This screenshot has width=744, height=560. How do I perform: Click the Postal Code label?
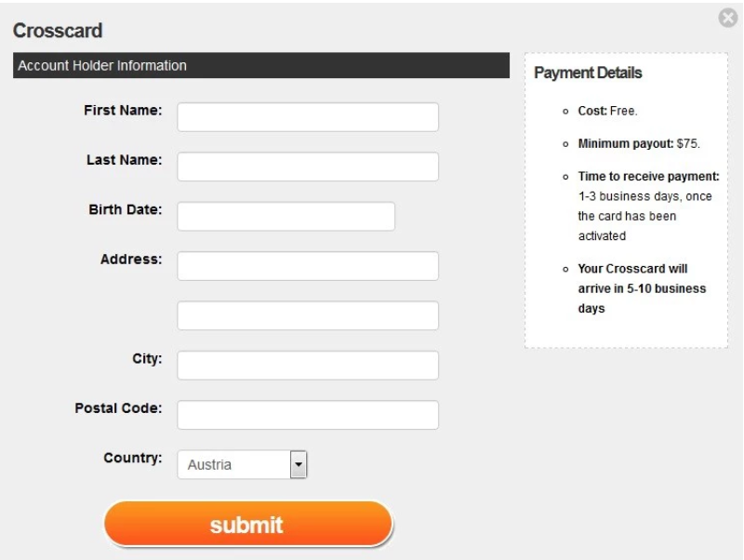pos(119,408)
